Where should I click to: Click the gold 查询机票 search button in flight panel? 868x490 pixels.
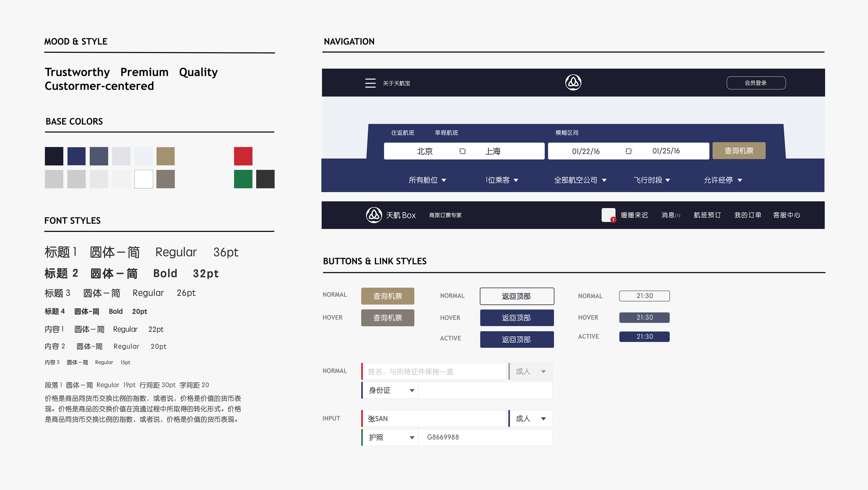(738, 151)
